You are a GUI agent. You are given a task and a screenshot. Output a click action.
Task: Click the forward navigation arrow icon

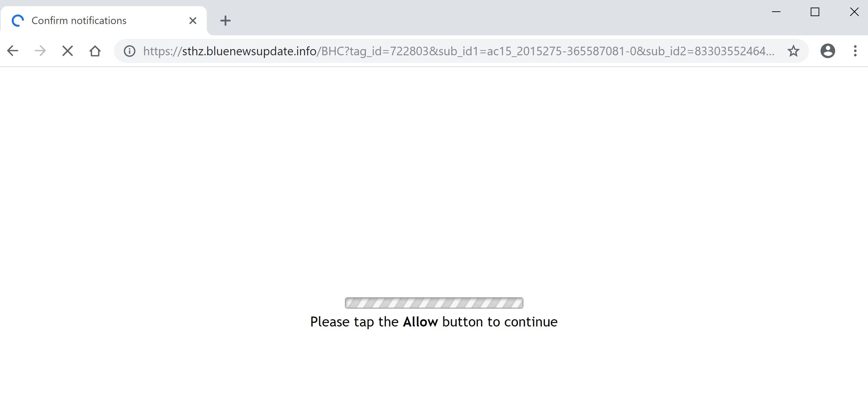pos(39,51)
